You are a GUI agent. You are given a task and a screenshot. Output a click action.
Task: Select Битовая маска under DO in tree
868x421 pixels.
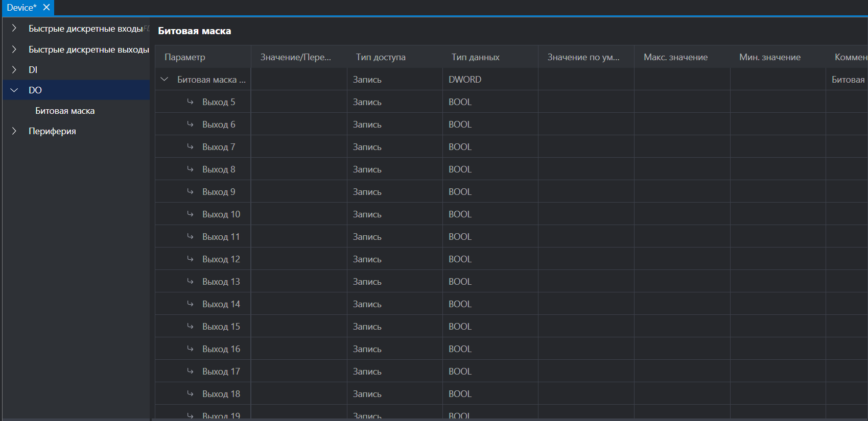[x=65, y=111]
